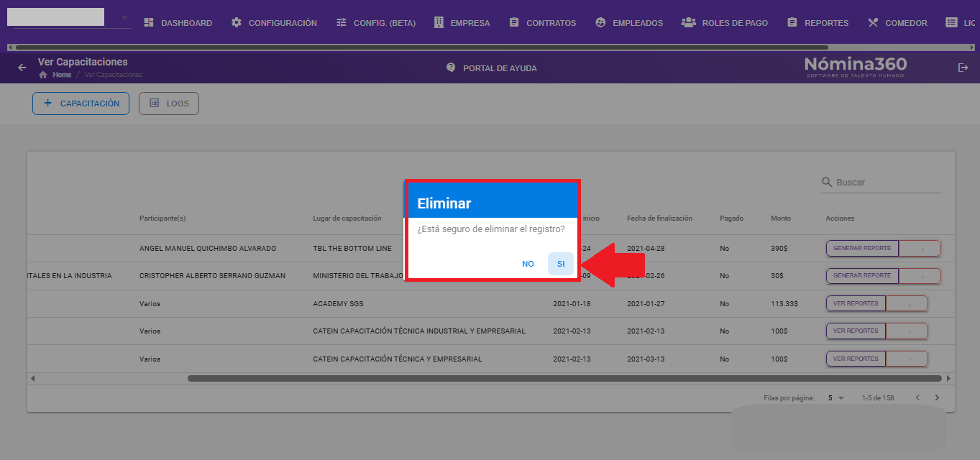Open the Empleados menu
Screen dimensions: 980x460
click(629, 23)
